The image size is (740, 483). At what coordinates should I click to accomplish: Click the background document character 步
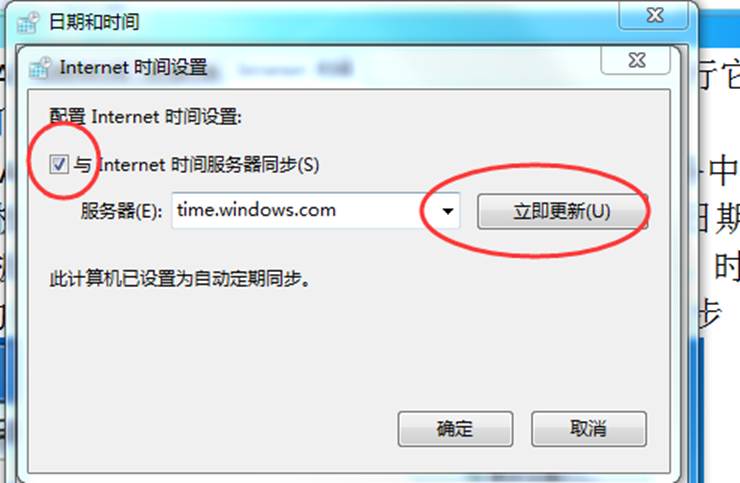coord(710,312)
